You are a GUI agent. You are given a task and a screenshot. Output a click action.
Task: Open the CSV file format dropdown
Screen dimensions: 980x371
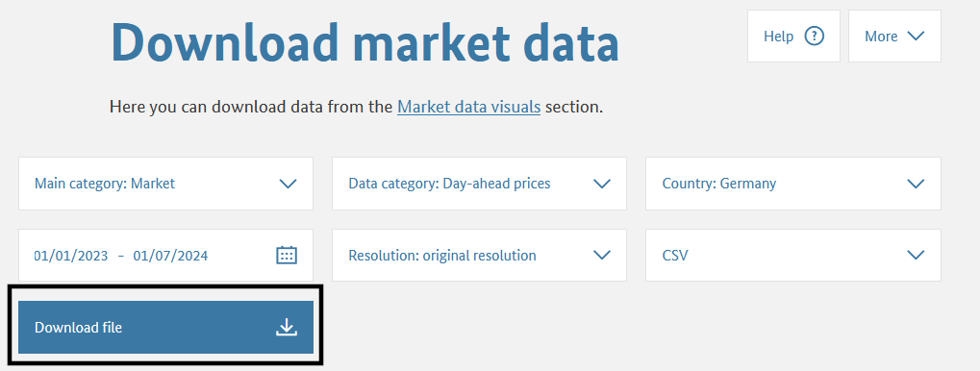(793, 255)
